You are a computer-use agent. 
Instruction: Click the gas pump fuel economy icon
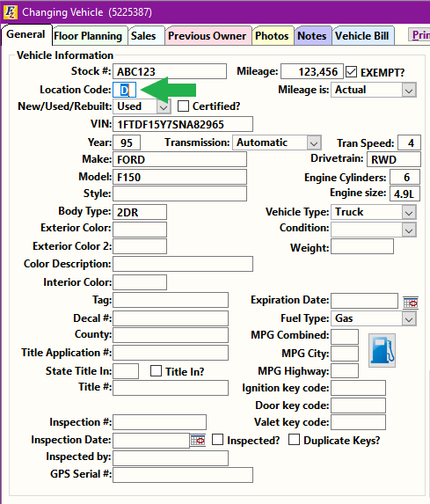(x=382, y=350)
